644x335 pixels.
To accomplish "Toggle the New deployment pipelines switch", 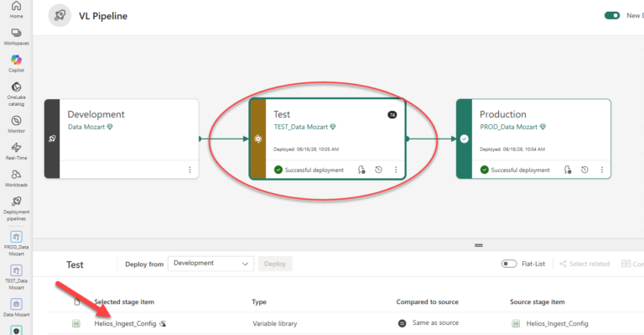I will pyautogui.click(x=612, y=16).
